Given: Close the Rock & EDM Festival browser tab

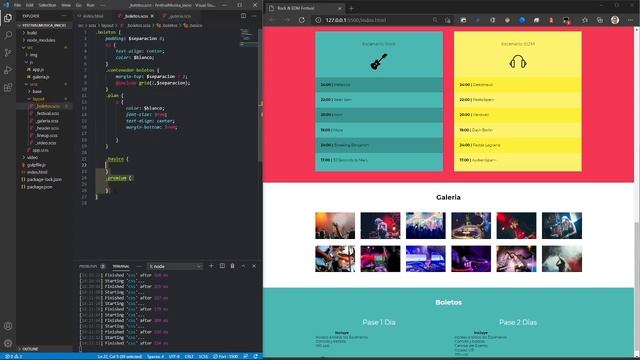Looking at the screenshot, I should pyautogui.click(x=340, y=8).
